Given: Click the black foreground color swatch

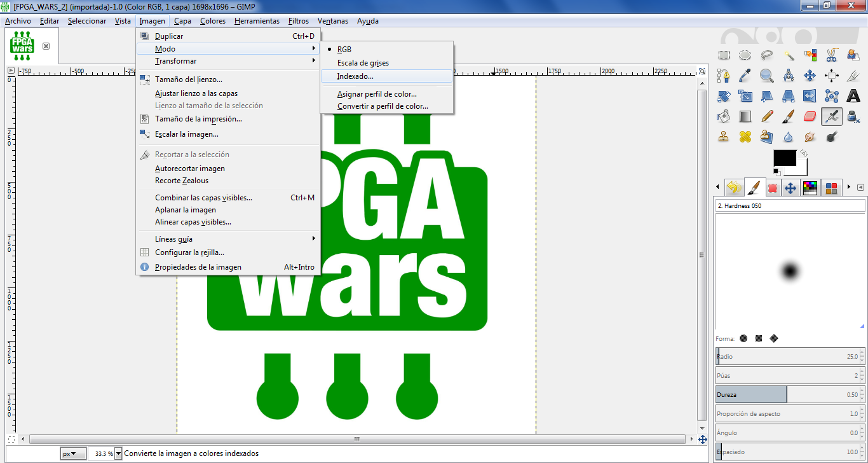Looking at the screenshot, I should [x=784, y=159].
